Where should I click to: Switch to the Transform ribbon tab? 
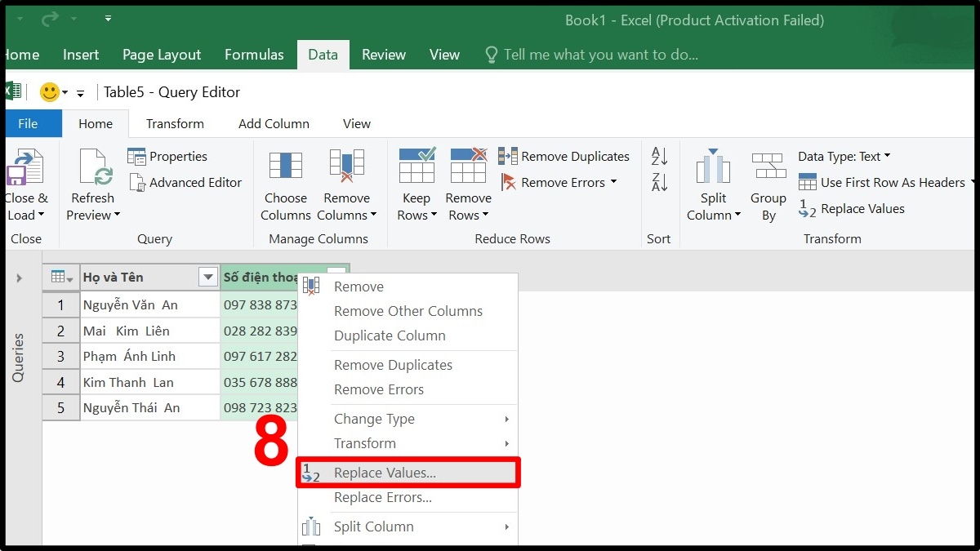point(174,123)
